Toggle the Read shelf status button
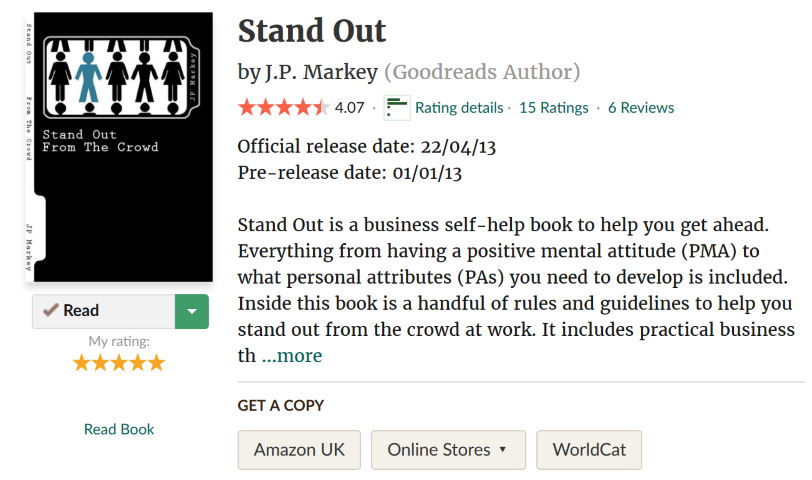 tap(104, 311)
